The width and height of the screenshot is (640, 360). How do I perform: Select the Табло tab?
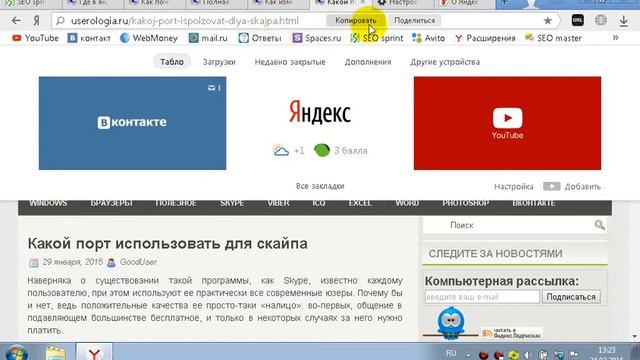coord(172,62)
